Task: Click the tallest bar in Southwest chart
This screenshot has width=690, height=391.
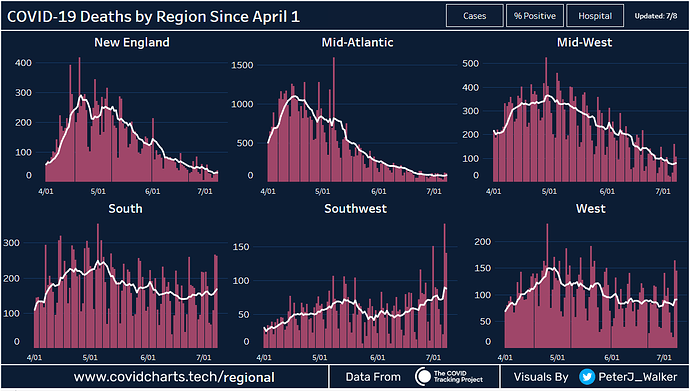Action: click(x=444, y=285)
